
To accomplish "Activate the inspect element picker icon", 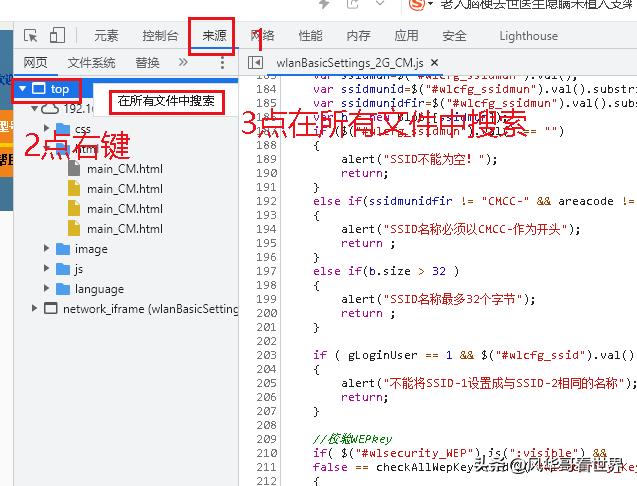I will point(30,36).
